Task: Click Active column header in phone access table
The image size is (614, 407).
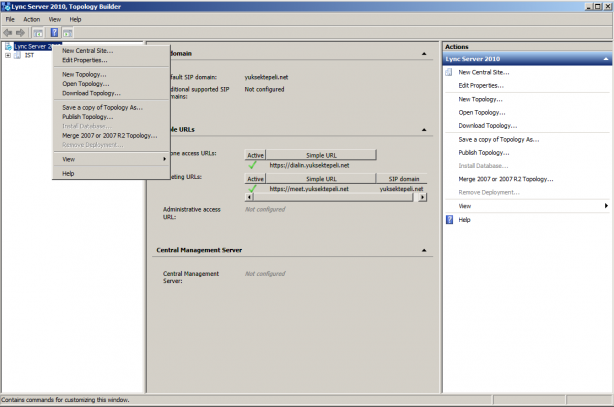Action: click(255, 155)
